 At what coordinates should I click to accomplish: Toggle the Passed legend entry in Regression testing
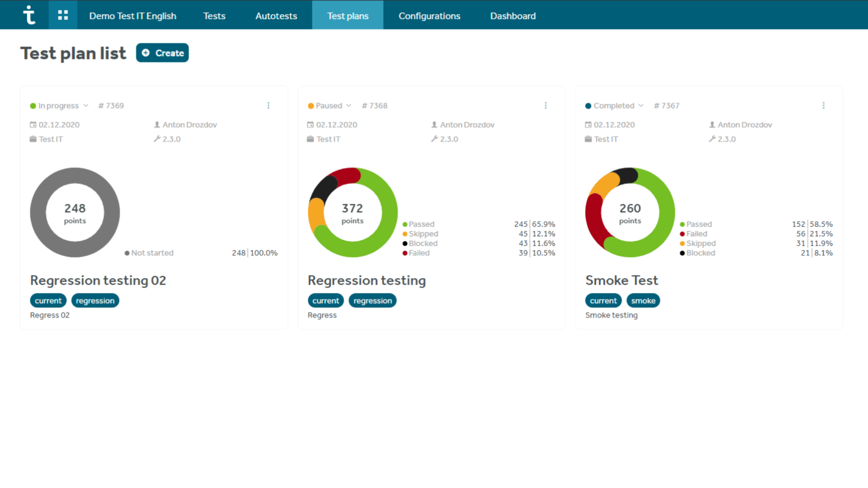pos(418,224)
